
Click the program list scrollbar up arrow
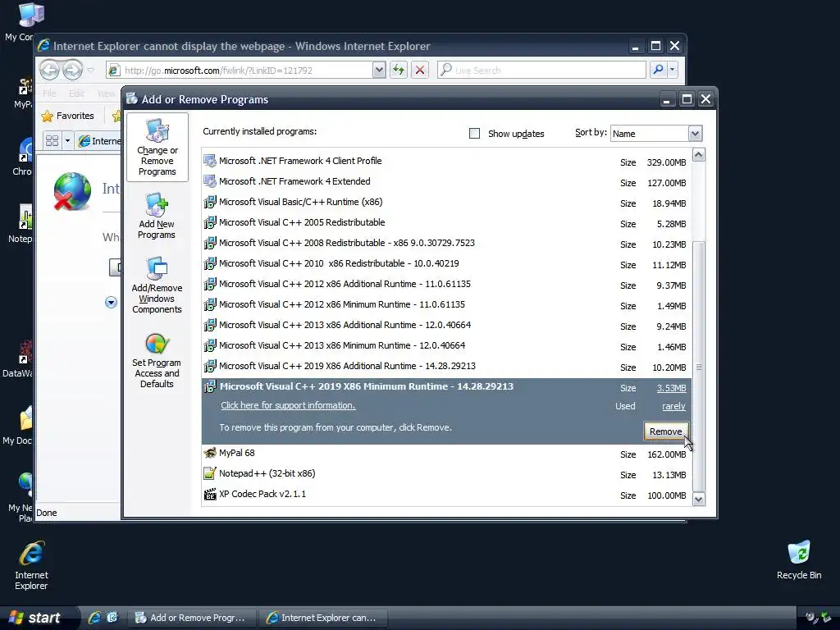pyautogui.click(x=699, y=155)
